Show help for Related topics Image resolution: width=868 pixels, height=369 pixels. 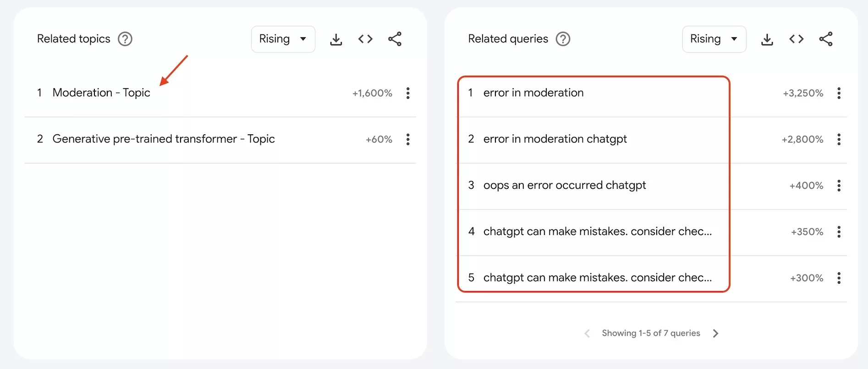tap(125, 39)
